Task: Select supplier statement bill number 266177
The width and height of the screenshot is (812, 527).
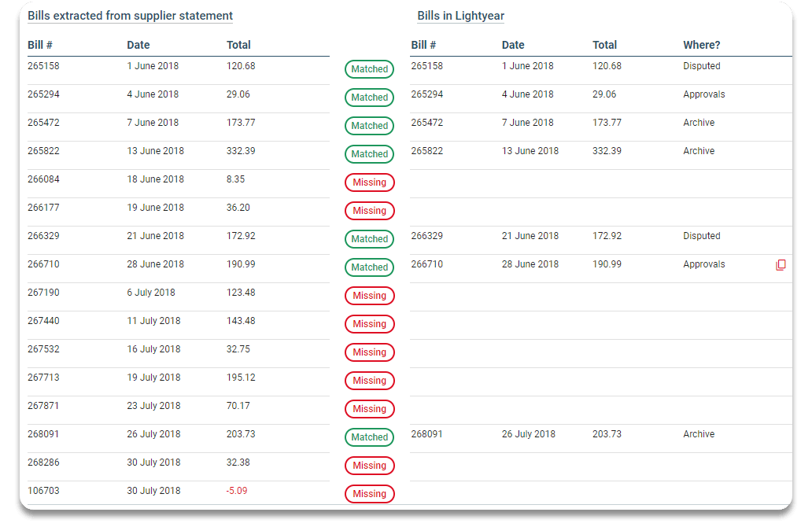Action: pyautogui.click(x=43, y=208)
